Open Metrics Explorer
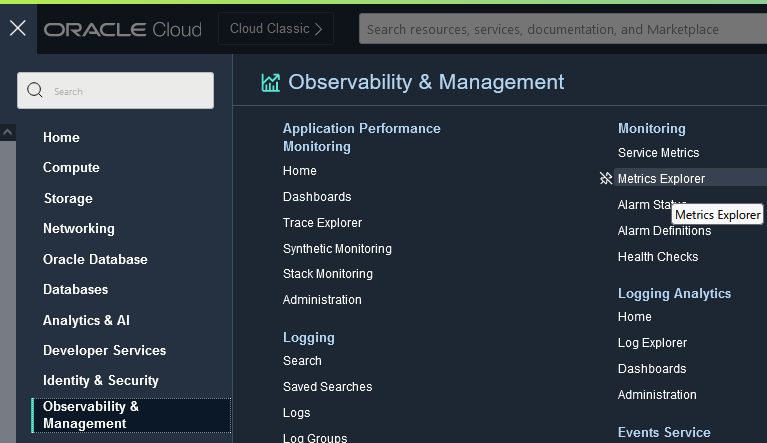This screenshot has width=767, height=443. pos(661,178)
